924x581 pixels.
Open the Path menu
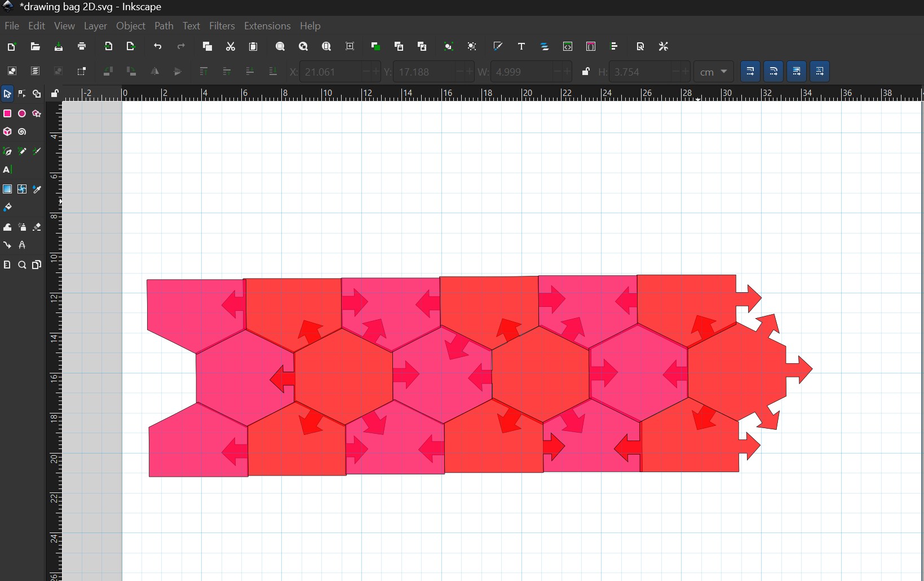pos(163,26)
